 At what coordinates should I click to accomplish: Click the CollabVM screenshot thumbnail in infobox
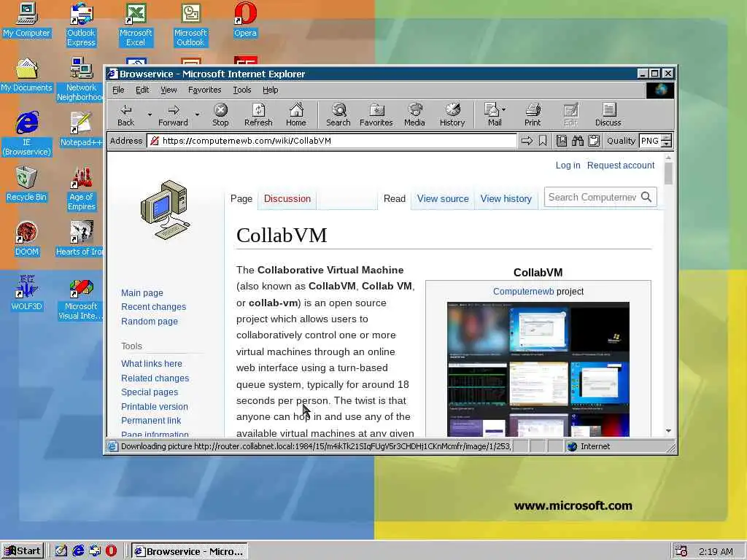pyautogui.click(x=538, y=369)
